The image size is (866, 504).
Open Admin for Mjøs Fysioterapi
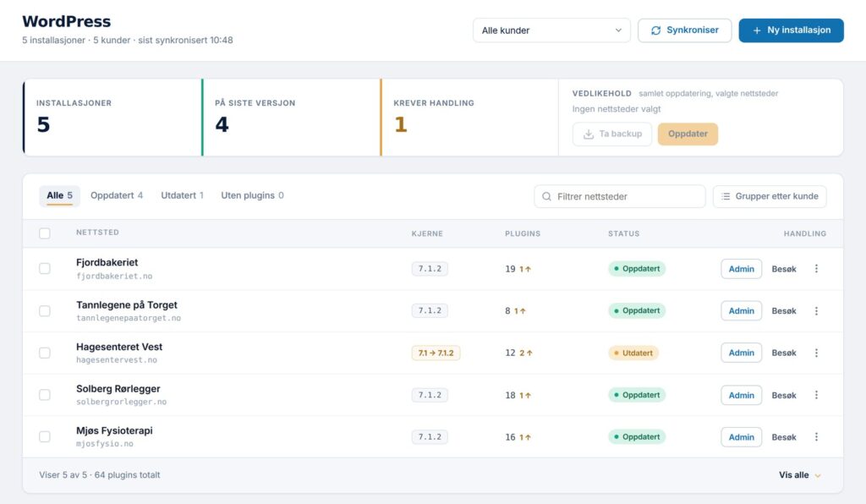pos(741,437)
